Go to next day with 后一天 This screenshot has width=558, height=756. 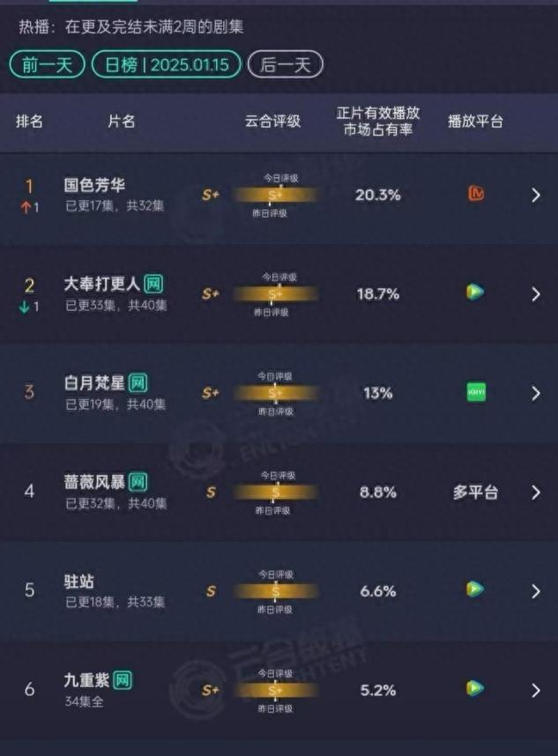coord(285,64)
